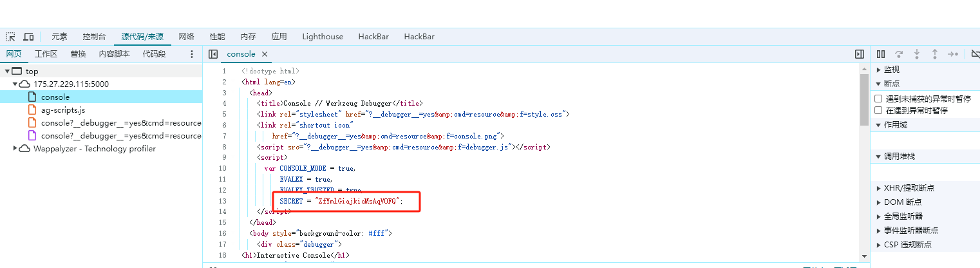The height and width of the screenshot is (268, 980).
Task: Click the deactivate breakpoints icon
Action: pyautogui.click(x=975, y=54)
